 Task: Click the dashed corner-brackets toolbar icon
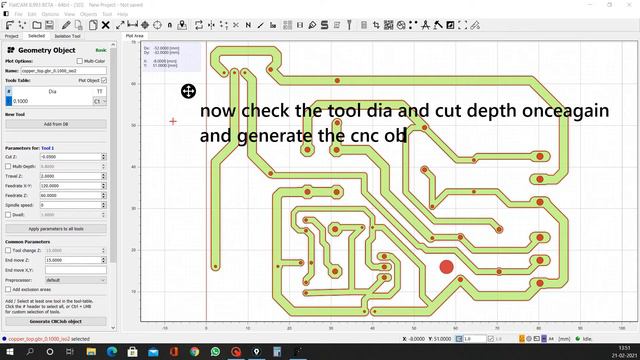pos(462,25)
